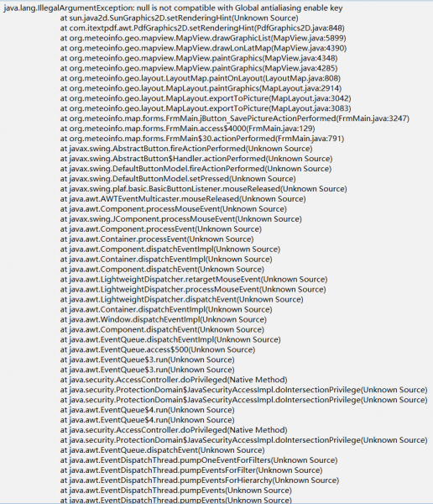
Task: Select the Window.dispatchEventImpl line
Action: 163,319
